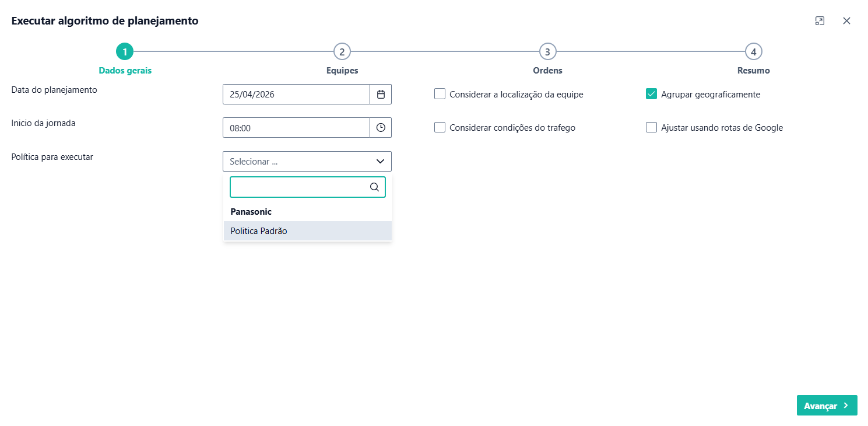Go to step 2 Equipes circle
868x426 pixels.
tap(342, 52)
